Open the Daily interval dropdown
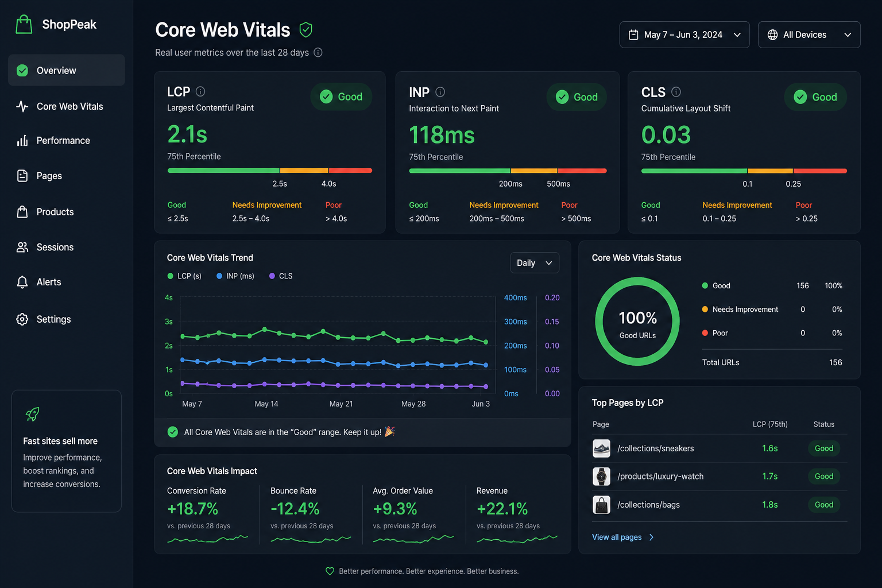Viewport: 882px width, 588px height. pos(535,263)
